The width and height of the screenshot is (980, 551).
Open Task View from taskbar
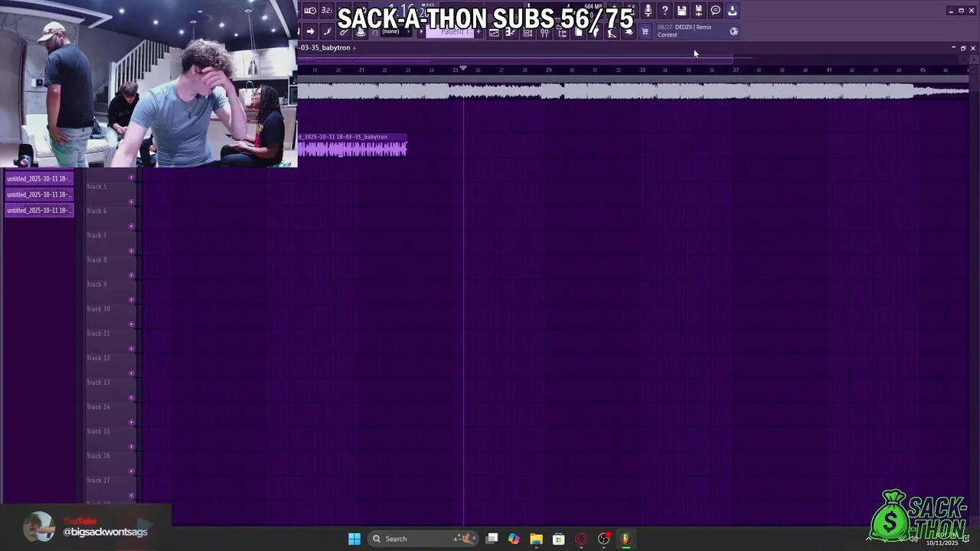tap(492, 539)
